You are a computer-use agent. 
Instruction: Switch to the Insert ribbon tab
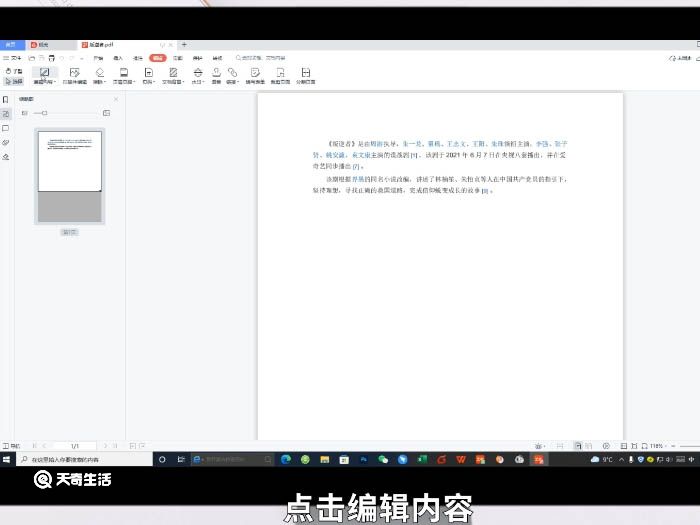[x=118, y=58]
